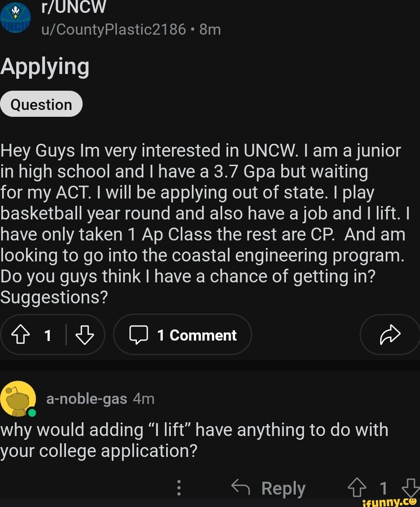Tap Reply under the comment

coord(284,488)
